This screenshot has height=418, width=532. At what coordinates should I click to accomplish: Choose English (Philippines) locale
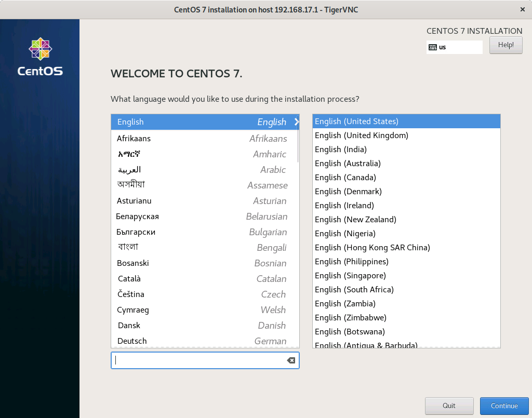coord(406,261)
